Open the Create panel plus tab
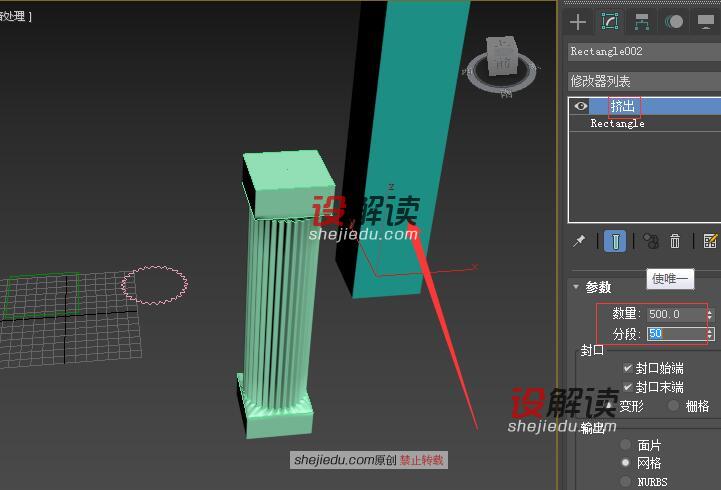 pos(578,22)
